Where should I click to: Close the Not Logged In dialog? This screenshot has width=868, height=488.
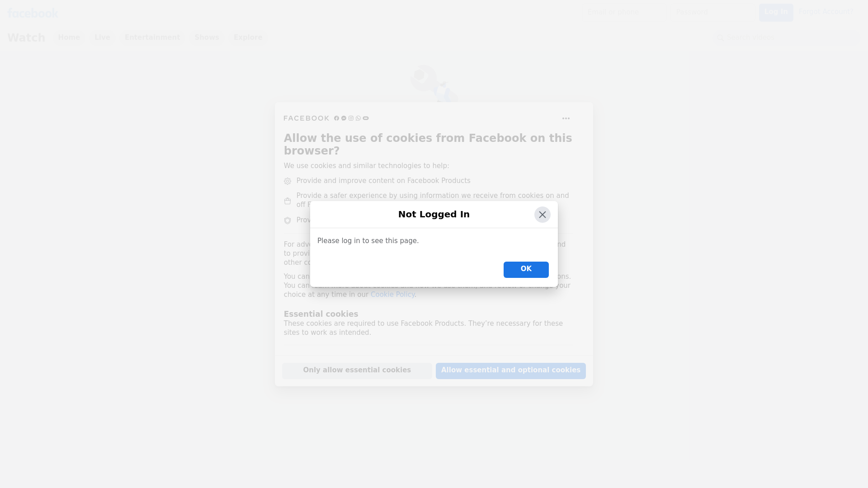pyautogui.click(x=542, y=215)
